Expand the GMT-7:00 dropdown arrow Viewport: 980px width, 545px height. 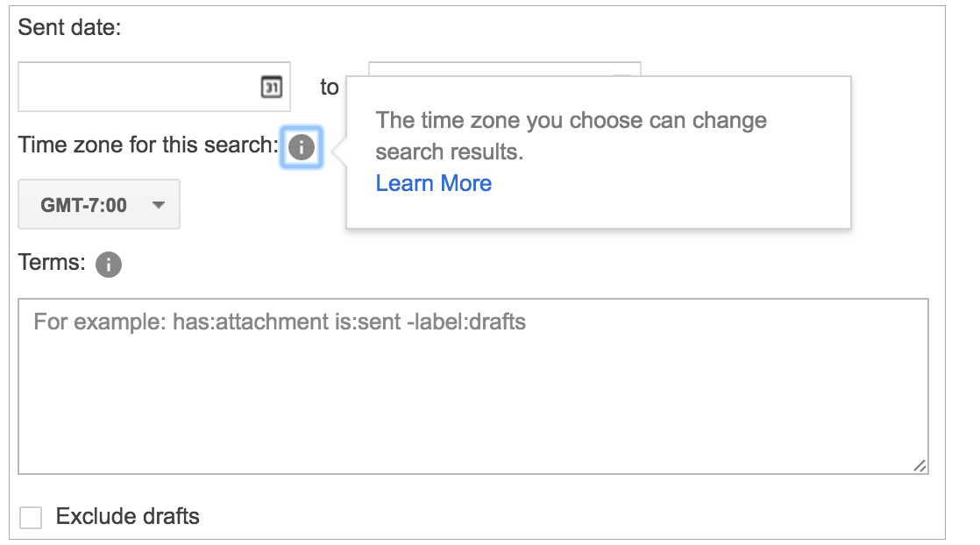159,205
